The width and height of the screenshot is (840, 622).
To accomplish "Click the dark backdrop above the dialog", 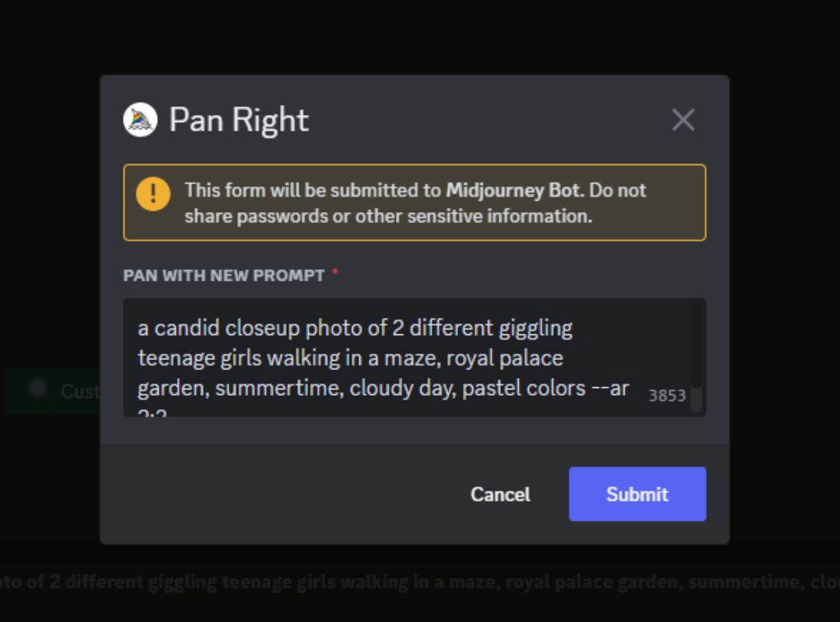I will [x=420, y=35].
